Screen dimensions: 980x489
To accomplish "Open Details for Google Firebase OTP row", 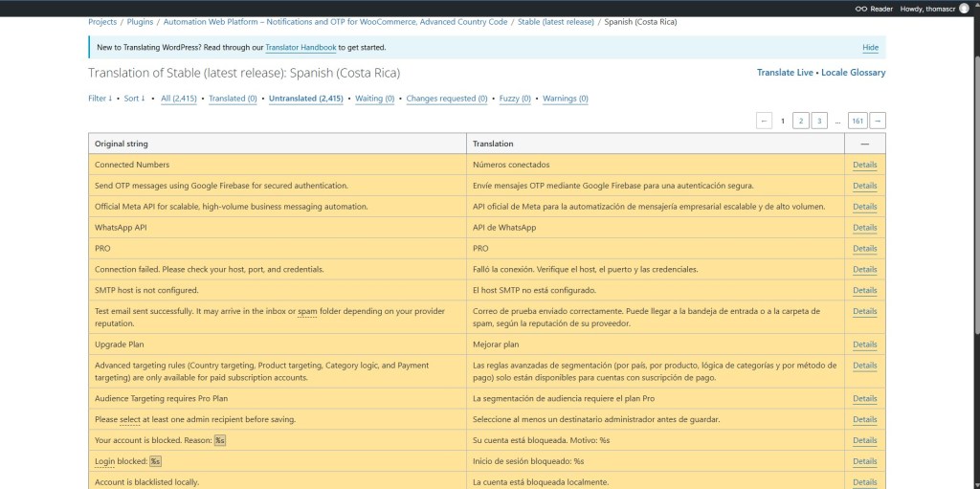I will pos(865,186).
